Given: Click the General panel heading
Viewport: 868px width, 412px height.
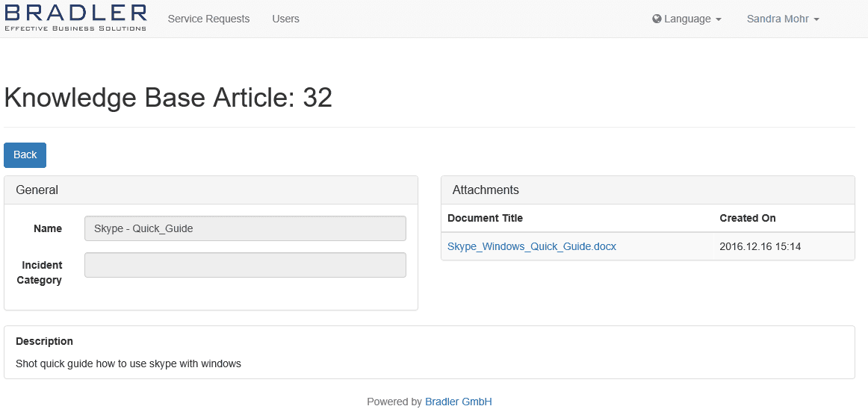Looking at the screenshot, I should click(211, 190).
